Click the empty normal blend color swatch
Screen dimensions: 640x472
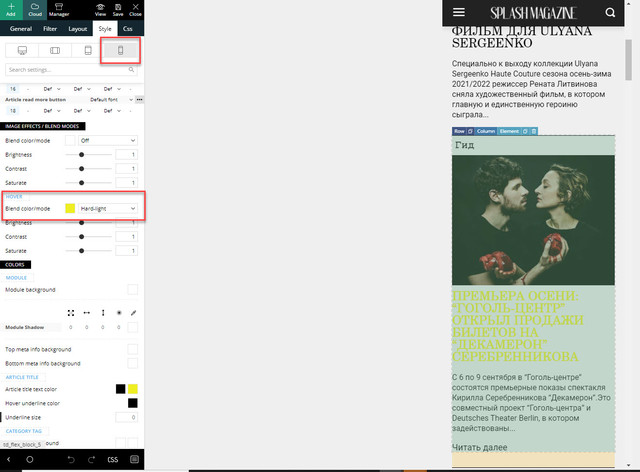(70, 140)
